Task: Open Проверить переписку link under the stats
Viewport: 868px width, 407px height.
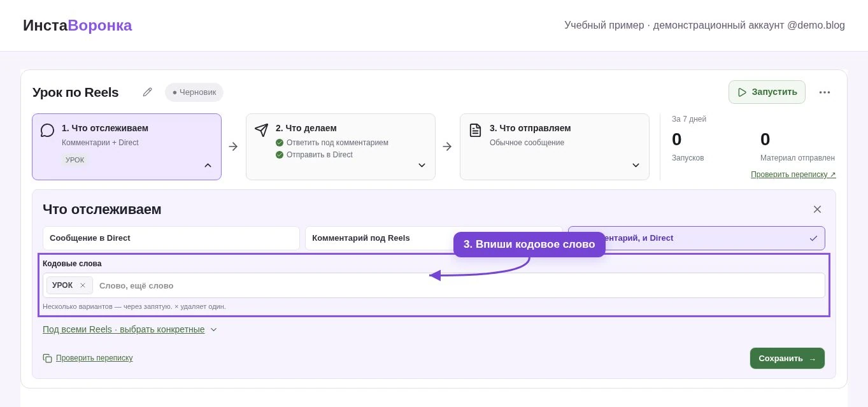Action: point(793,175)
